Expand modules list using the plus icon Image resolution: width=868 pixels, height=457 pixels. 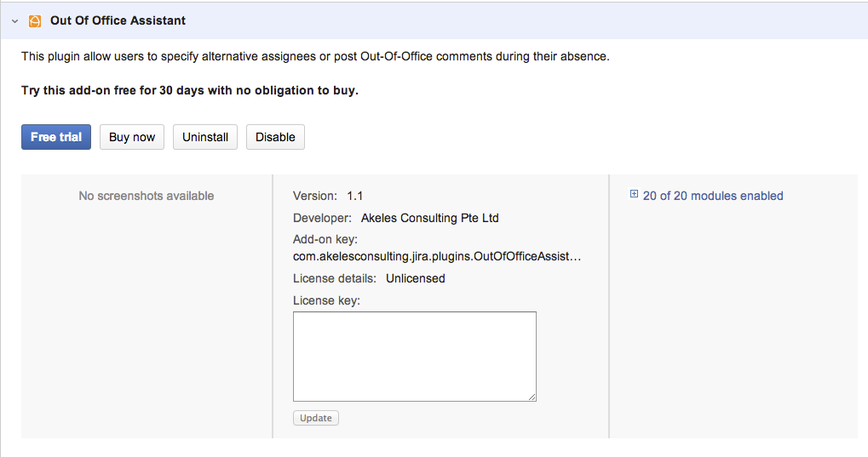pyautogui.click(x=634, y=195)
